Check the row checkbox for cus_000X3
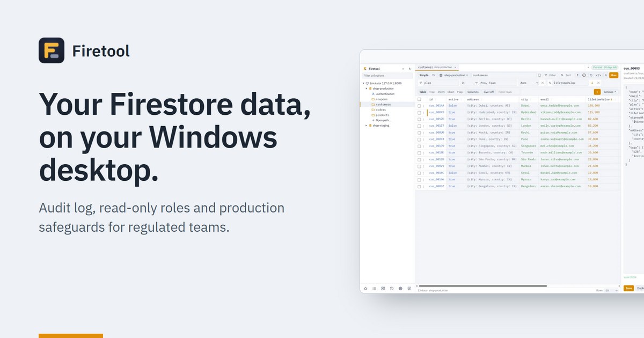This screenshot has height=338, width=644. (x=419, y=113)
